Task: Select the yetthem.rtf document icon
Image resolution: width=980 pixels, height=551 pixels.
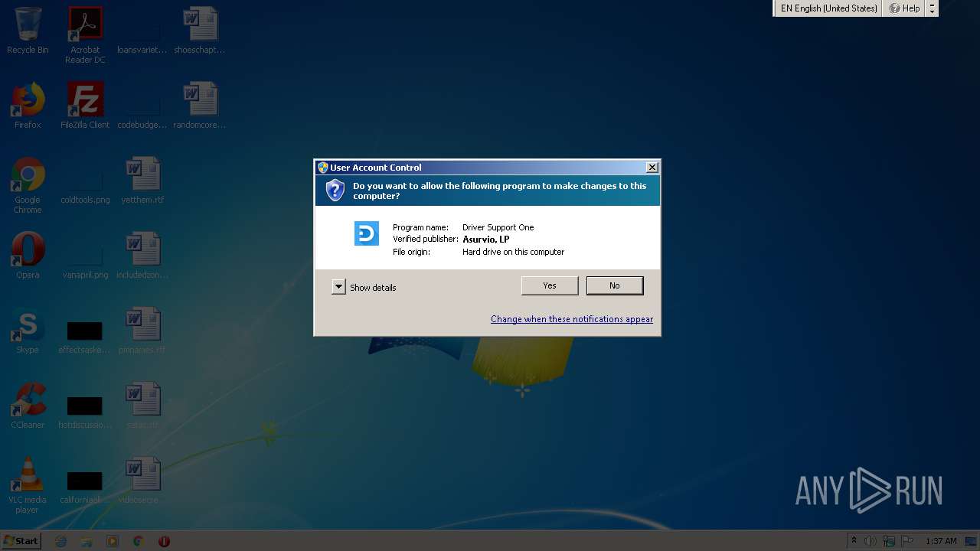Action: click(142, 181)
